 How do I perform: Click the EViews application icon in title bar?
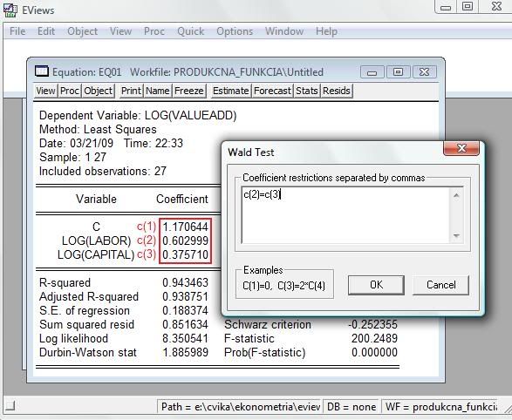(x=10, y=10)
